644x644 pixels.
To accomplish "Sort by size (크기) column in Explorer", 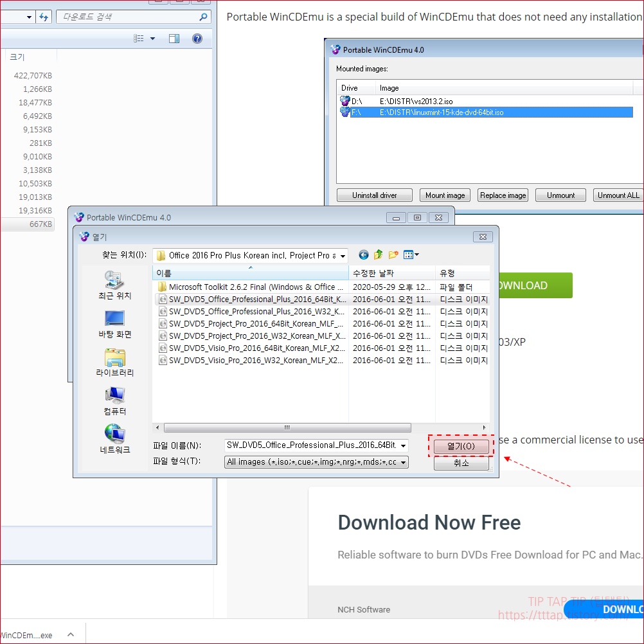I will [x=30, y=57].
